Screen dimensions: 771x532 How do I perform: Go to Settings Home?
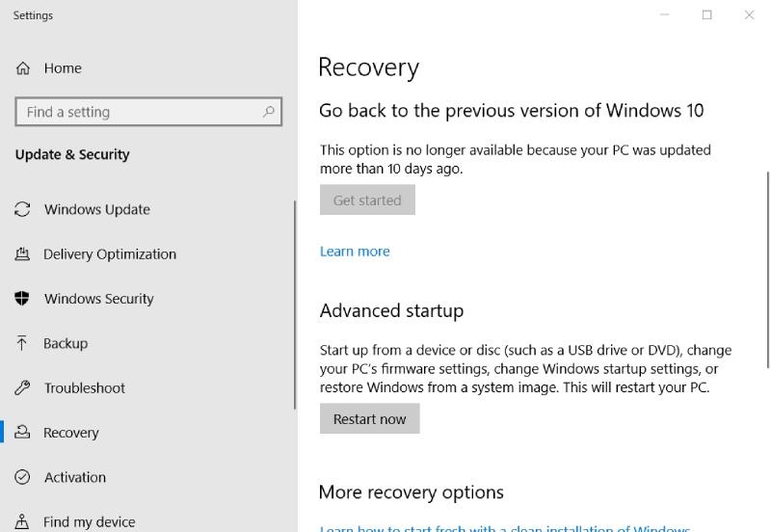tap(63, 68)
